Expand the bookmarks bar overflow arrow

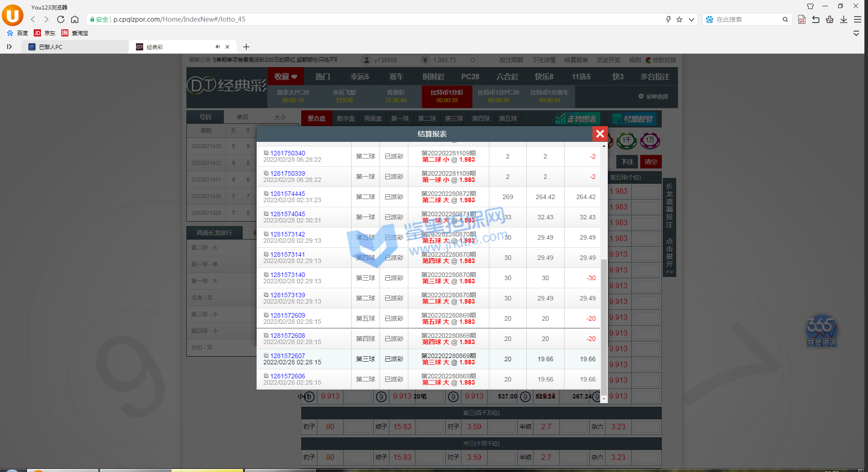coord(856,33)
